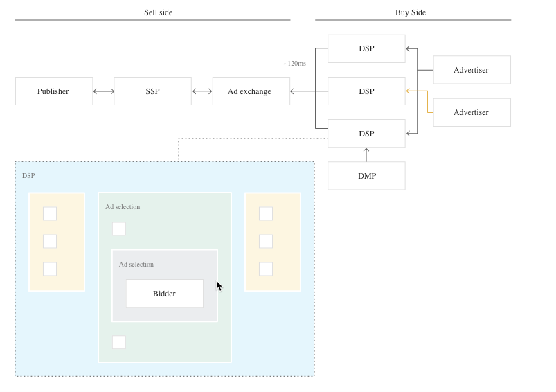Image resolution: width=556 pixels, height=392 pixels.
Task: Select the top square in right yellow panel
Action: pyautogui.click(x=266, y=213)
